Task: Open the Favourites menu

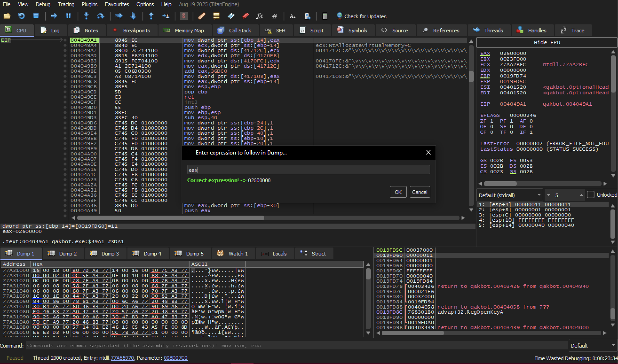Action: (x=117, y=4)
